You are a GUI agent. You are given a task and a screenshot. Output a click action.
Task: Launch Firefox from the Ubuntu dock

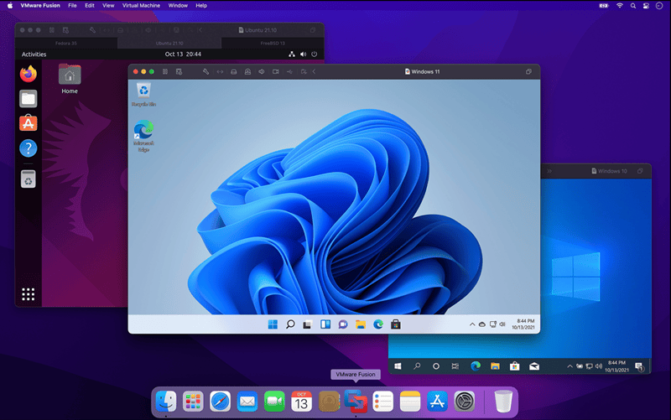28,74
